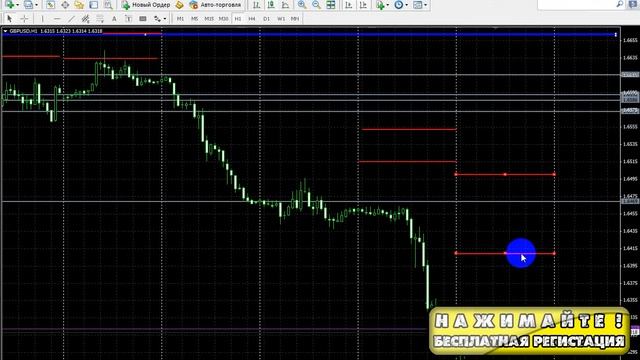This screenshot has width=640, height=360.
Task: Zoom out of the chart
Action: 316,5
